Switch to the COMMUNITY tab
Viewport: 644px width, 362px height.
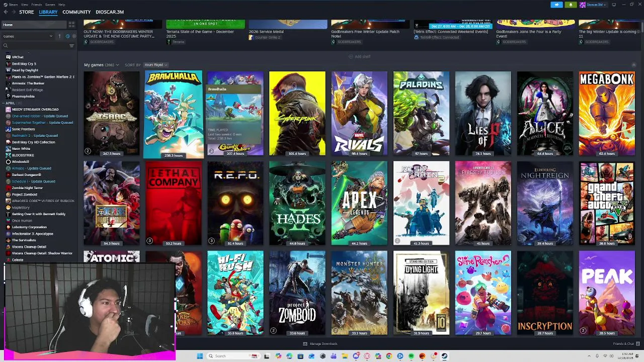(76, 12)
